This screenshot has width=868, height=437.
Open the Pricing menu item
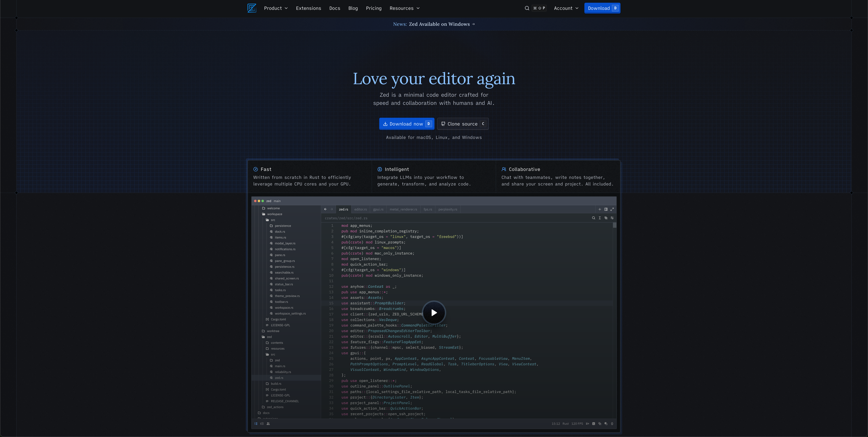(374, 8)
